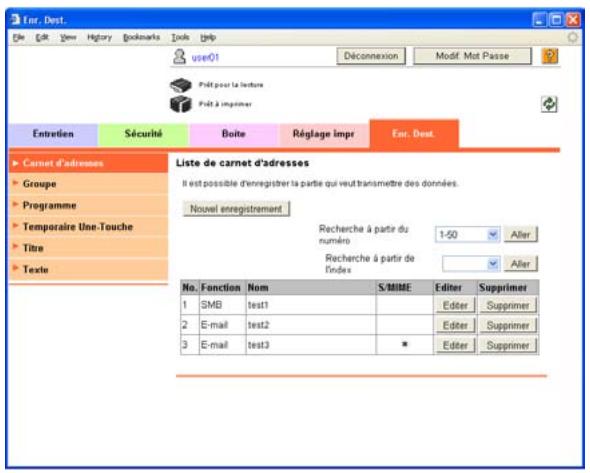Select Temporaire Une-Touche in sidebar
Viewport: 590px width, 473px height.
[88, 227]
